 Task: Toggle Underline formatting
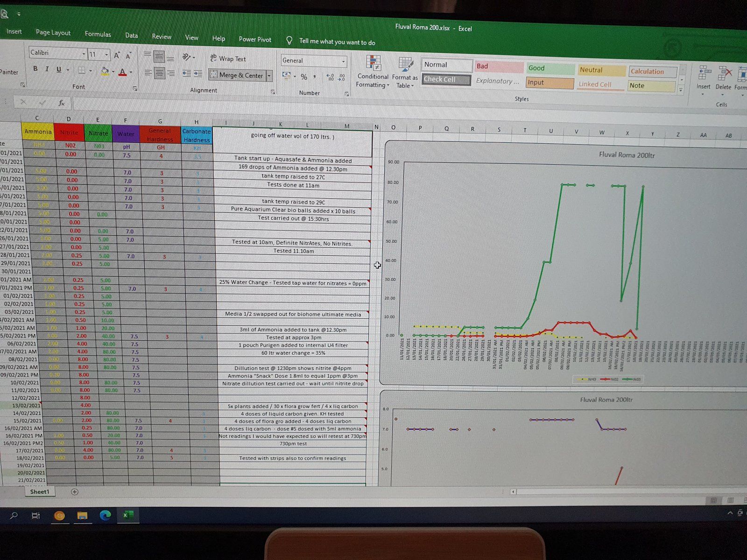pos(59,70)
